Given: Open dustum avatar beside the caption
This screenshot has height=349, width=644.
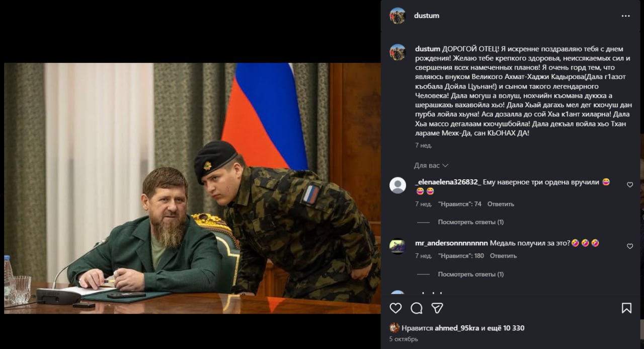Looking at the screenshot, I should 397,52.
